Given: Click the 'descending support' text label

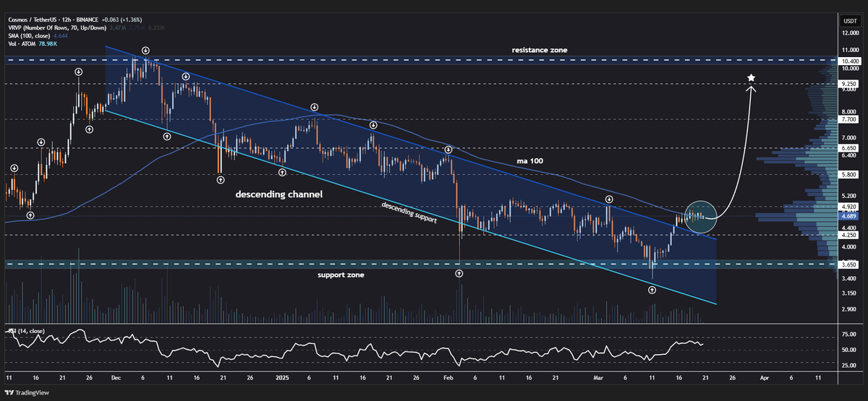Looking at the screenshot, I should (x=409, y=211).
